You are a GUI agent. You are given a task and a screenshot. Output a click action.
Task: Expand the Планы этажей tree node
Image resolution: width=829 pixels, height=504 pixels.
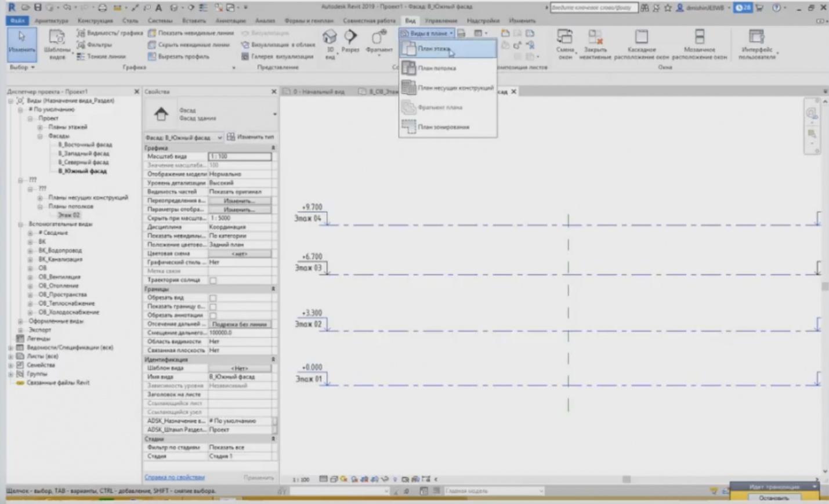pyautogui.click(x=40, y=127)
